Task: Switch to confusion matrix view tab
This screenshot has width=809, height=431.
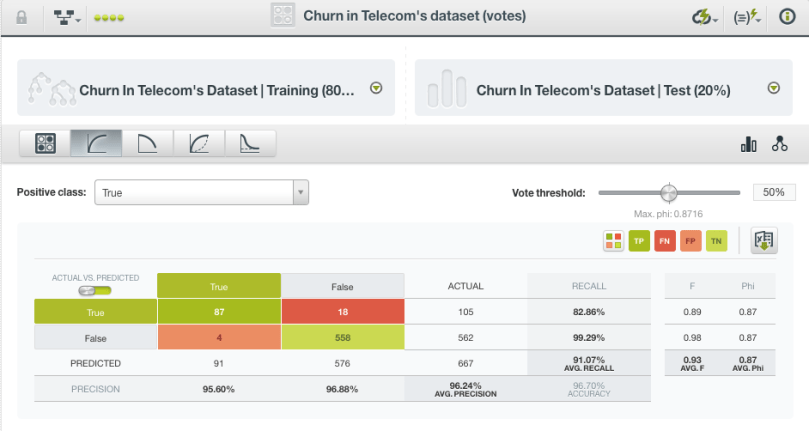Action: (44, 144)
